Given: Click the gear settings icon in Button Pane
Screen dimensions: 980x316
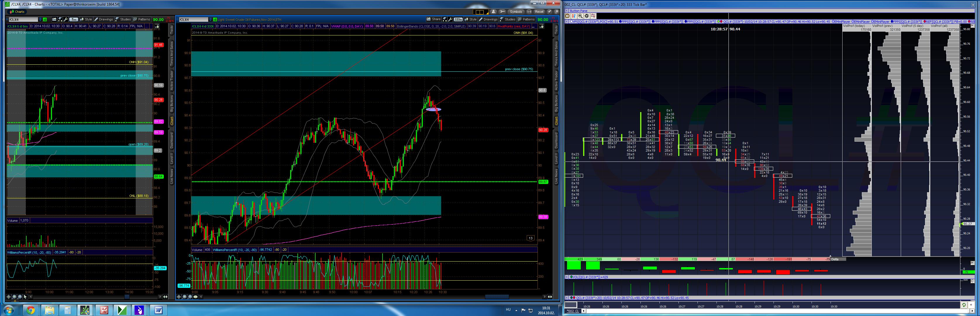Looking at the screenshot, I should click(x=587, y=16).
